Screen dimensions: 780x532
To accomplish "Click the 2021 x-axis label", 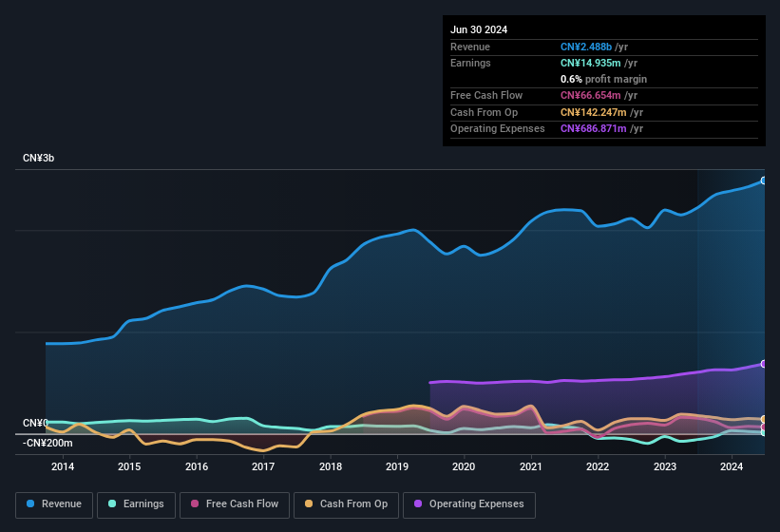I will click(531, 466).
